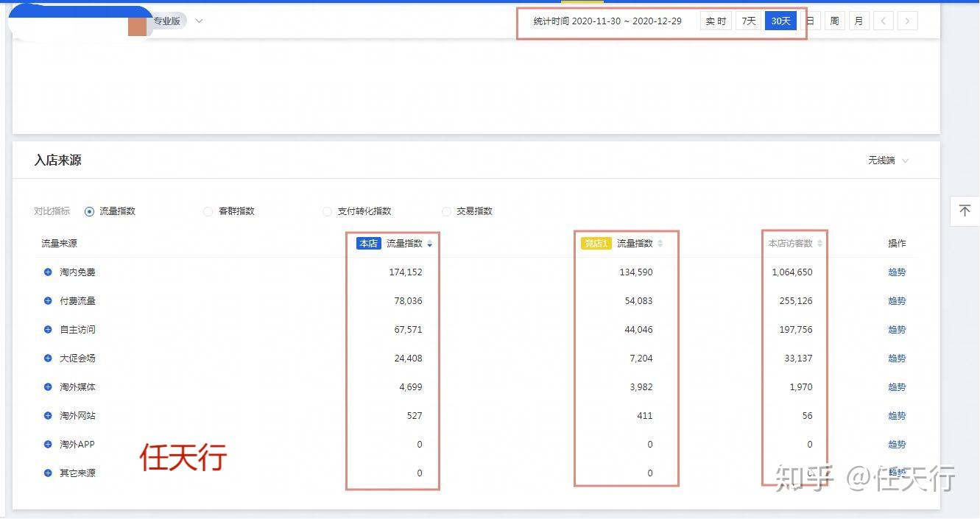The width and height of the screenshot is (980, 519).
Task: Open 趋势 link for 淘外APP
Action: (897, 445)
